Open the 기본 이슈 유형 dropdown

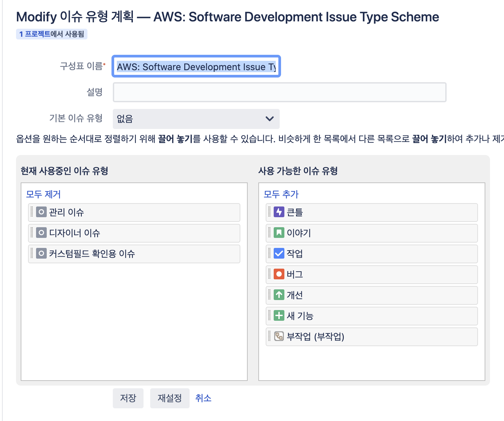tap(196, 119)
